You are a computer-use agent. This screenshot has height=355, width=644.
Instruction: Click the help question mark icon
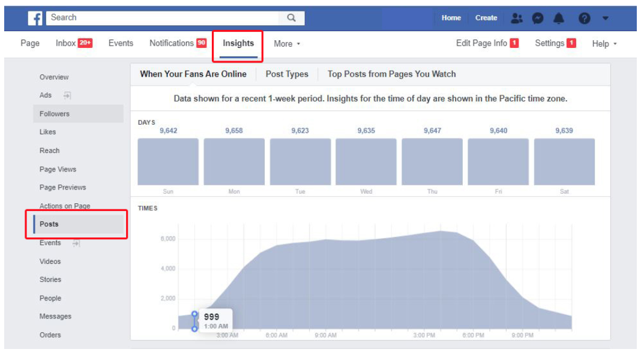pyautogui.click(x=584, y=18)
